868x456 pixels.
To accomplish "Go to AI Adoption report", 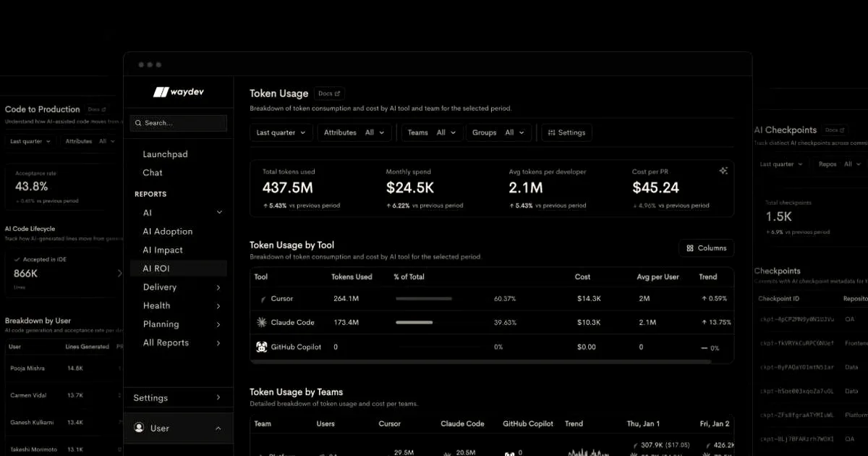I will click(x=168, y=232).
